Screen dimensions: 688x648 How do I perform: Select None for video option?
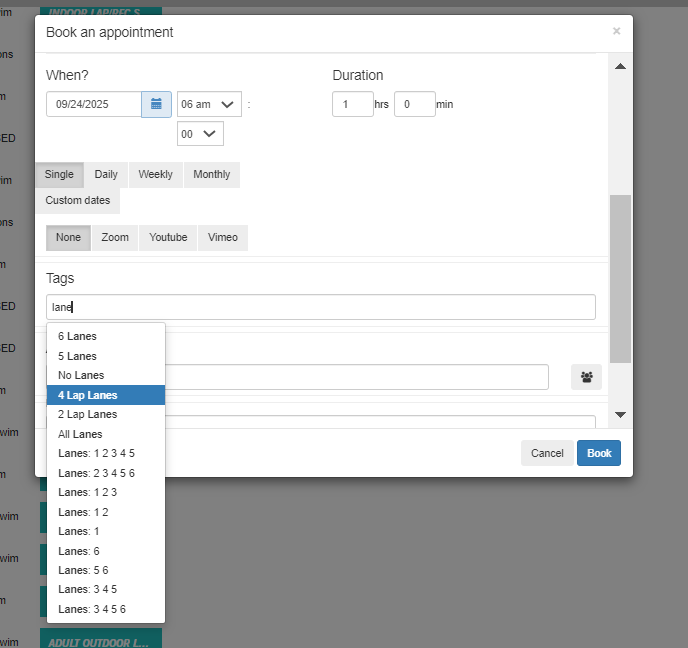tap(68, 238)
